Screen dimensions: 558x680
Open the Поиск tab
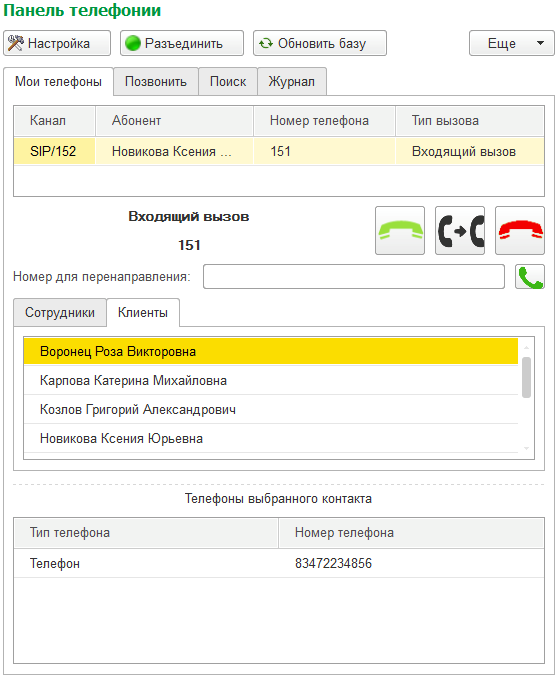[228, 82]
